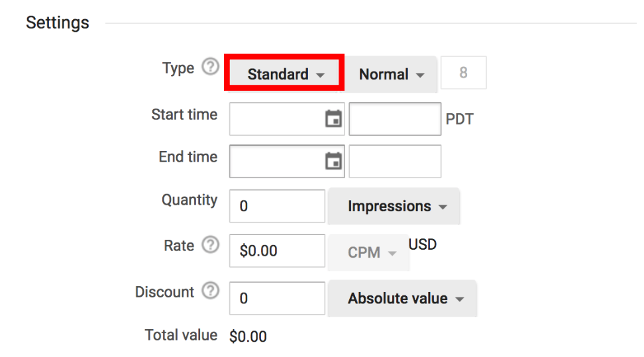Expand the Impressions unit dropdown
Viewport: 644px width, 357px height.
pos(394,206)
